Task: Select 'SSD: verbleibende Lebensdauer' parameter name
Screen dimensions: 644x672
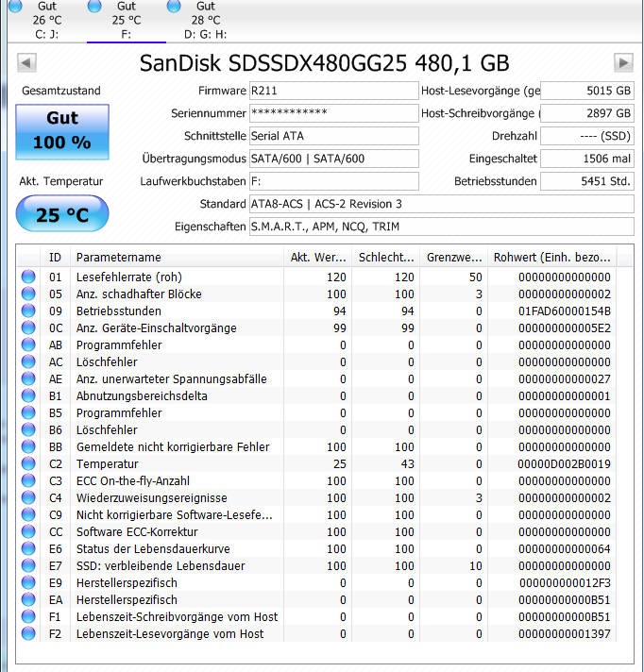Action: pyautogui.click(x=161, y=565)
